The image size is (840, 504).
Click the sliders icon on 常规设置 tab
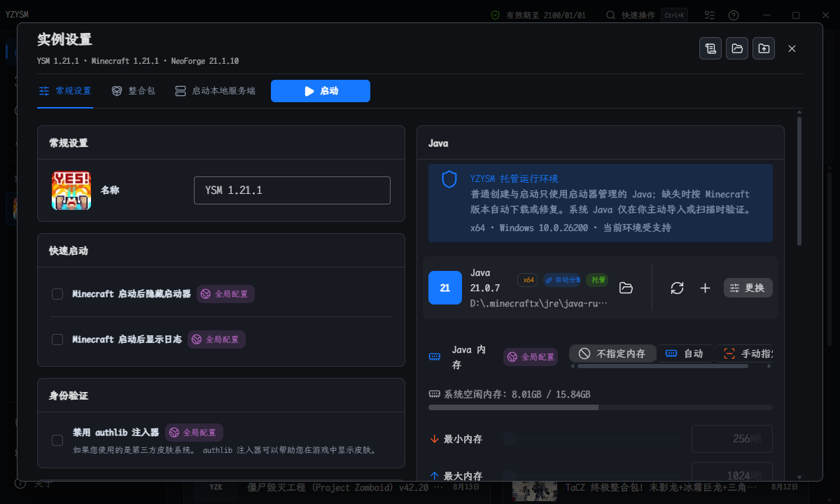click(x=44, y=91)
